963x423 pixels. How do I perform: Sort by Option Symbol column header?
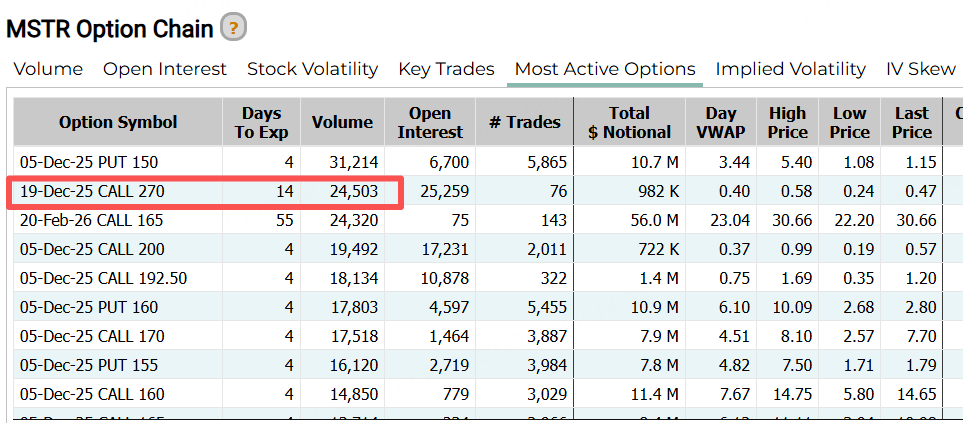point(118,122)
